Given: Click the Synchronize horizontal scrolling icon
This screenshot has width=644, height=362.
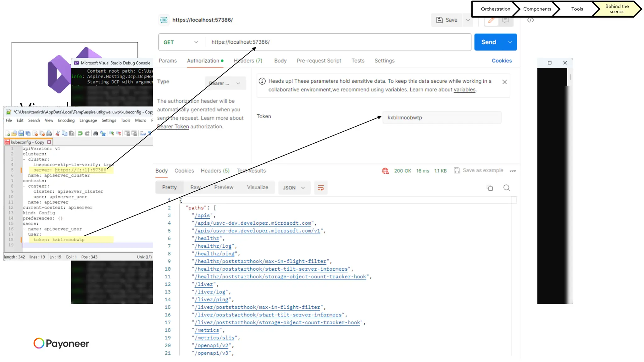Looking at the screenshot, I should [134, 134].
